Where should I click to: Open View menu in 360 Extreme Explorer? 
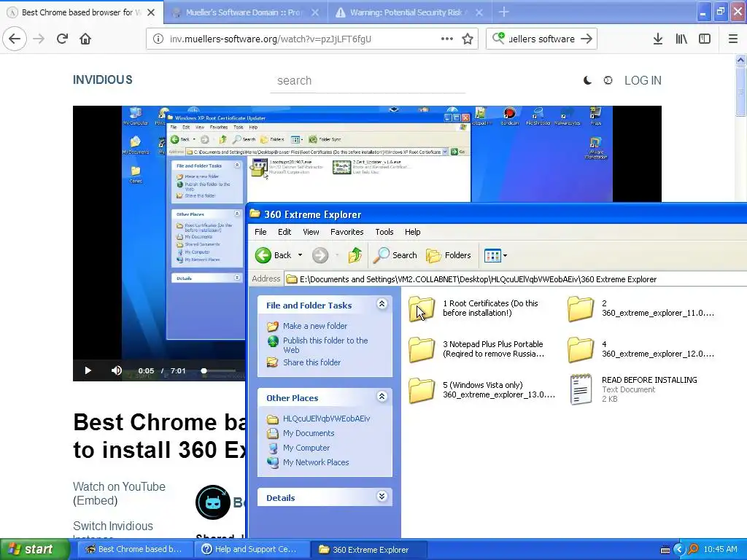point(311,232)
